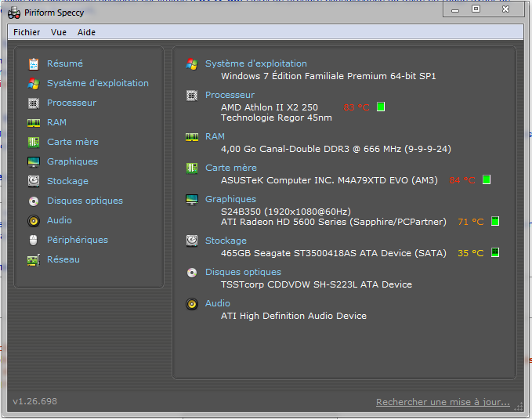Click the AMD Athlon II X2 250 text

[270, 107]
